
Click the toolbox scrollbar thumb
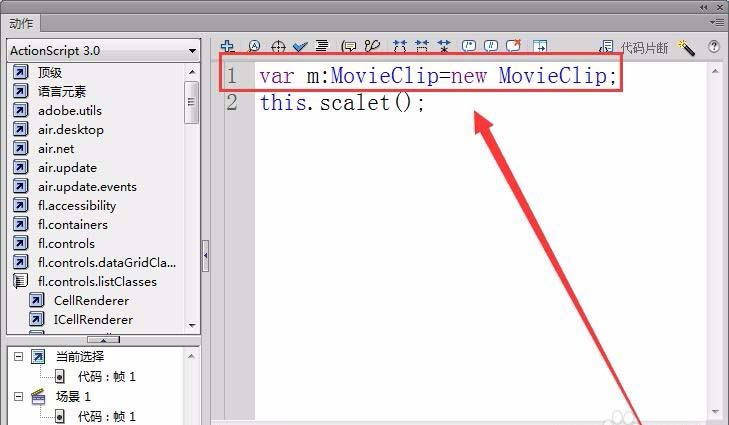[191, 102]
